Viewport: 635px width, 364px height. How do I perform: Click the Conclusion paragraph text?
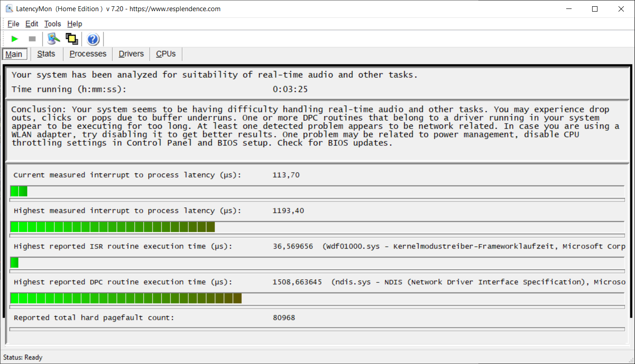tap(315, 126)
